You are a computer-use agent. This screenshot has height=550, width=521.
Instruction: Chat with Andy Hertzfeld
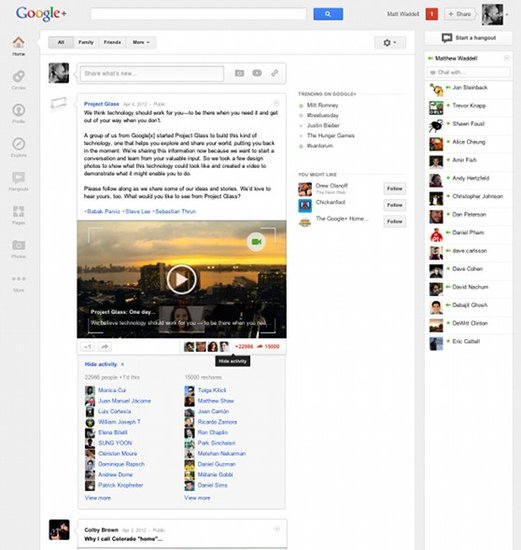(x=469, y=179)
